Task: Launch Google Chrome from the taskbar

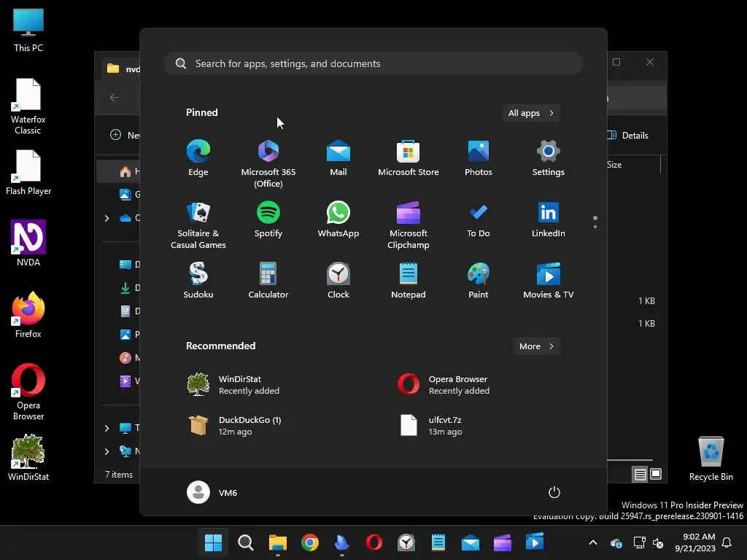Action: (x=309, y=542)
